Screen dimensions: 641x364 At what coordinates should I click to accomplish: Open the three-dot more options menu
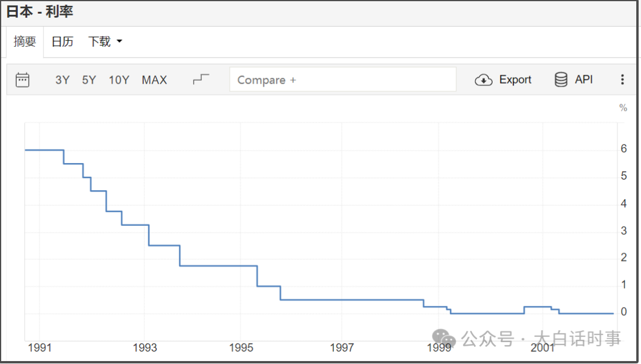click(x=622, y=80)
